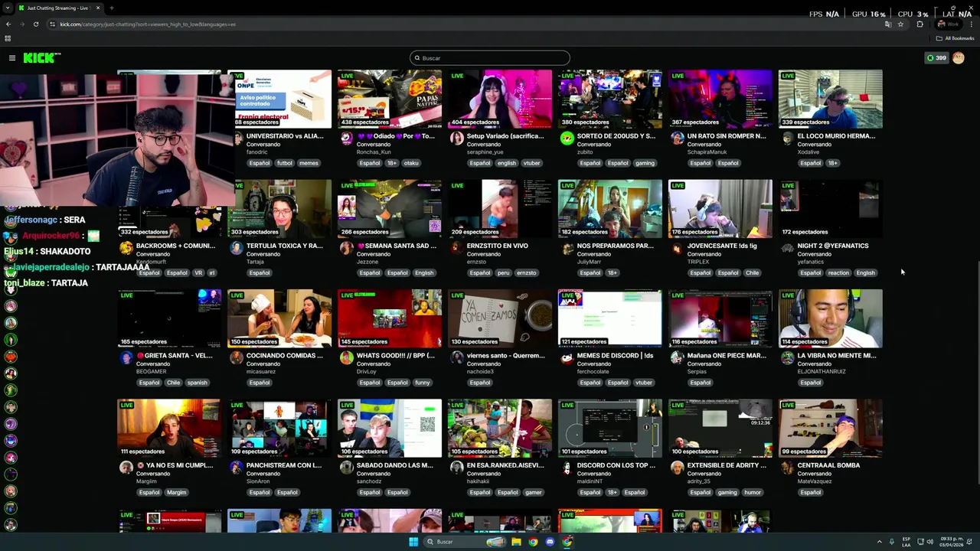980x551 pixels.
Task: Select the futbol tag under fanodric
Action: point(285,163)
